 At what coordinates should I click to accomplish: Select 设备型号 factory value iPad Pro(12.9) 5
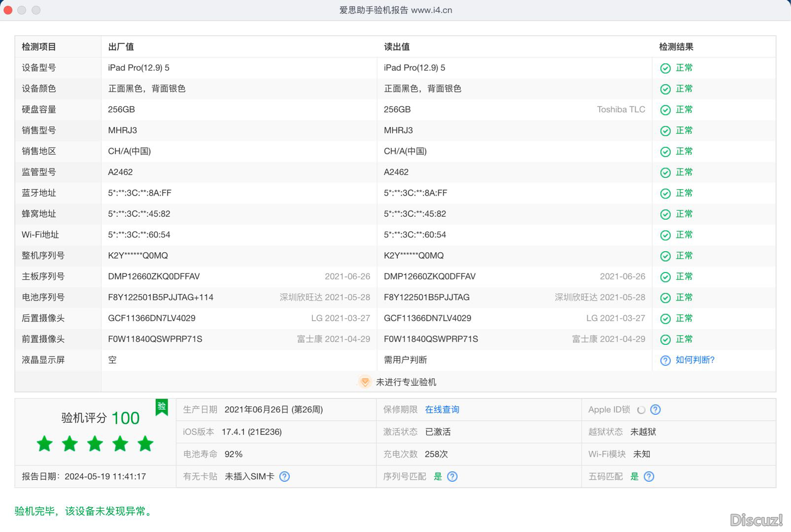pos(138,67)
